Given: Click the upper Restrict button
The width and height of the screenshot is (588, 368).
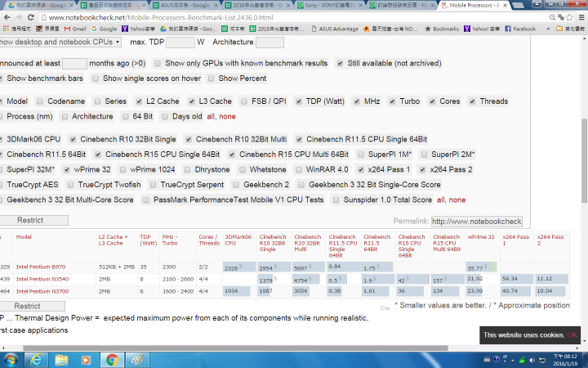Looking at the screenshot, I should (33, 221).
